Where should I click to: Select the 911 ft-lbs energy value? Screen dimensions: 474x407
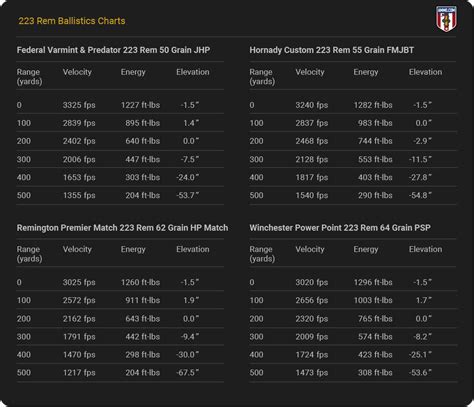pyautogui.click(x=143, y=300)
